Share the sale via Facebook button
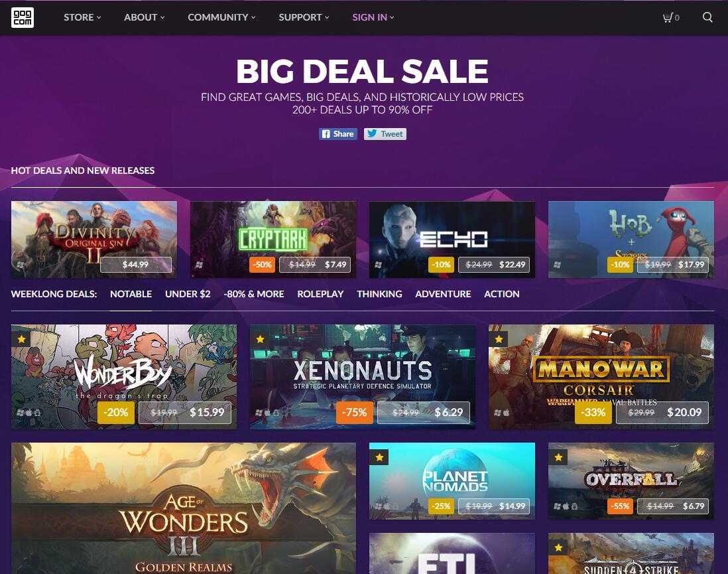This screenshot has width=728, height=574. coord(338,134)
